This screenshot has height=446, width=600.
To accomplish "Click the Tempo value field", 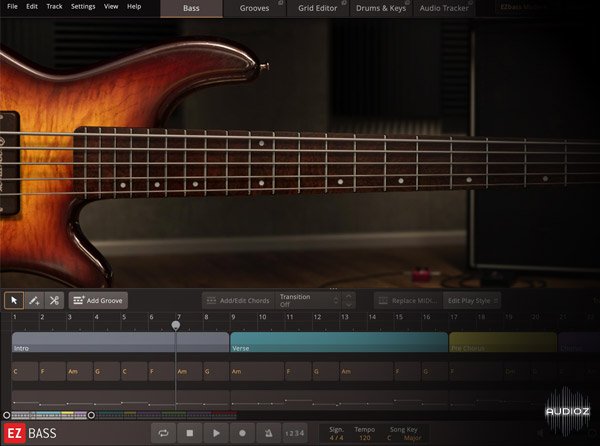I will coord(364,438).
